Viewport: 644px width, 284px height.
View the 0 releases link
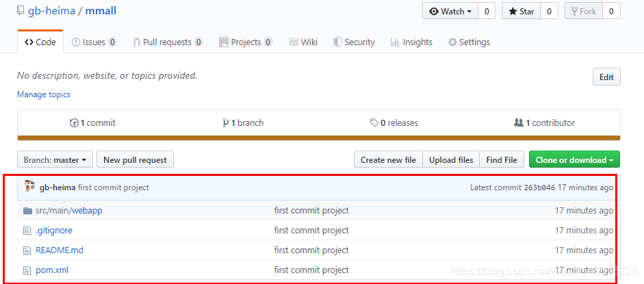394,122
